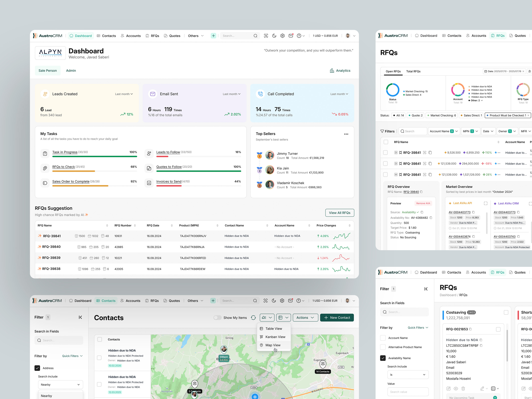Click the View All RFQs button
Image resolution: width=532 pixels, height=399 pixels.
340,213
